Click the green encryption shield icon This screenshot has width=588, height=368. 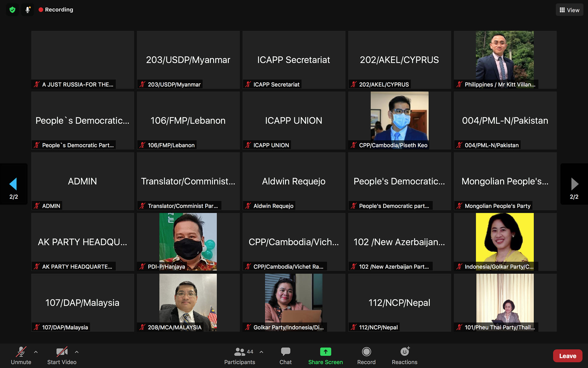[x=12, y=10]
